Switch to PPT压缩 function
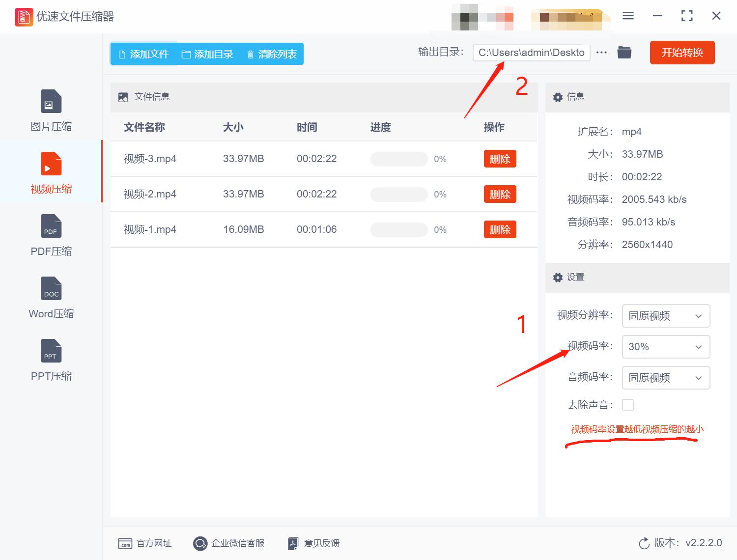Viewport: 737px width, 560px height. 51,359
